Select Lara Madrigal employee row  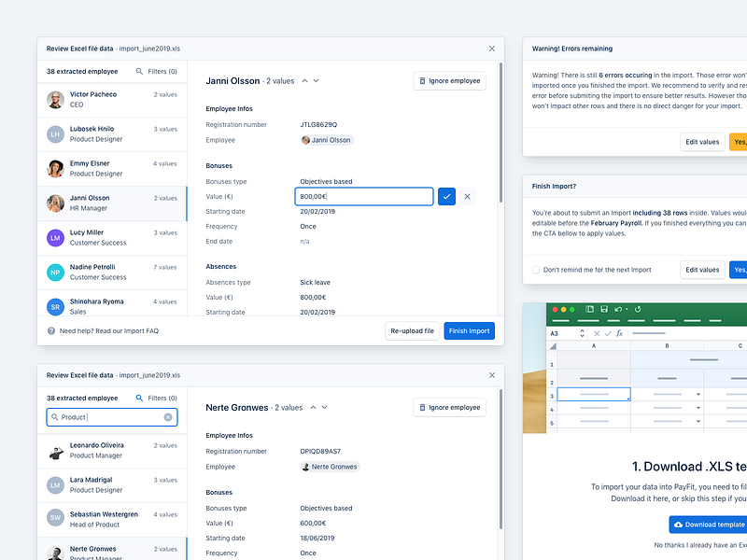(112, 484)
